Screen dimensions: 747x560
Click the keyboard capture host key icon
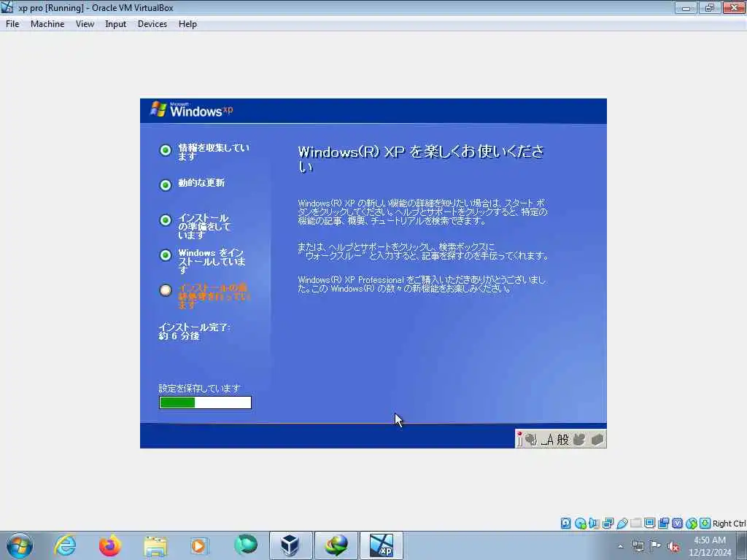705,524
